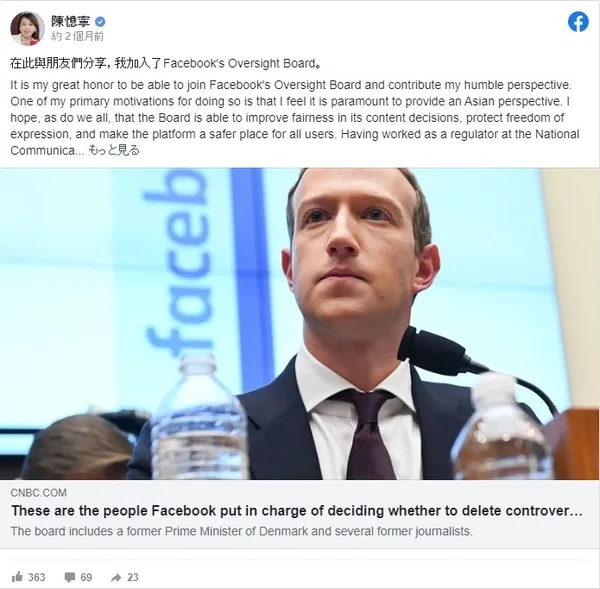
Task: View the 363 likes count
Action: tap(37, 577)
